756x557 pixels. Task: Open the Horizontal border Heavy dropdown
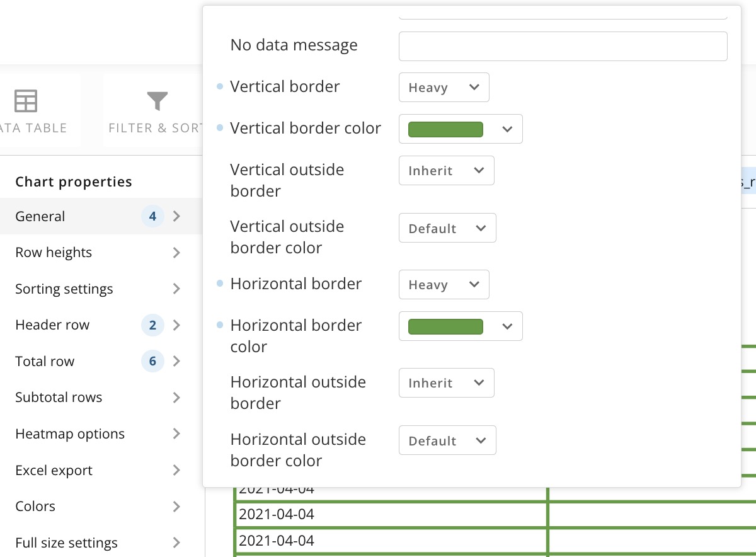(444, 284)
